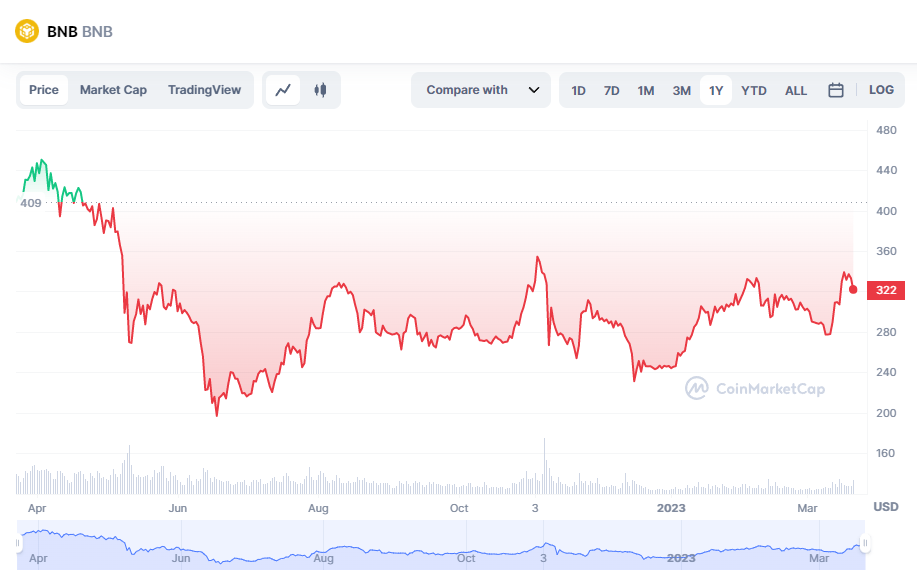Click the 200 y-axis value

click(886, 413)
